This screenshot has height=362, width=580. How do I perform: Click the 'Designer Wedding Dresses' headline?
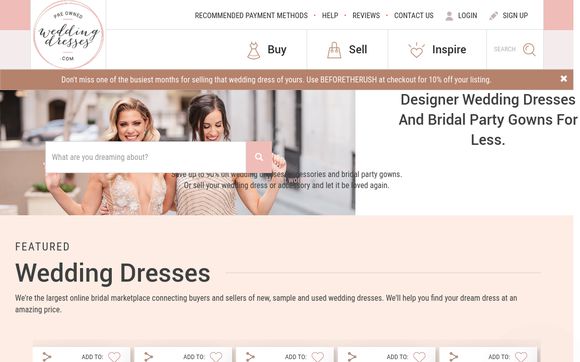pyautogui.click(x=488, y=119)
